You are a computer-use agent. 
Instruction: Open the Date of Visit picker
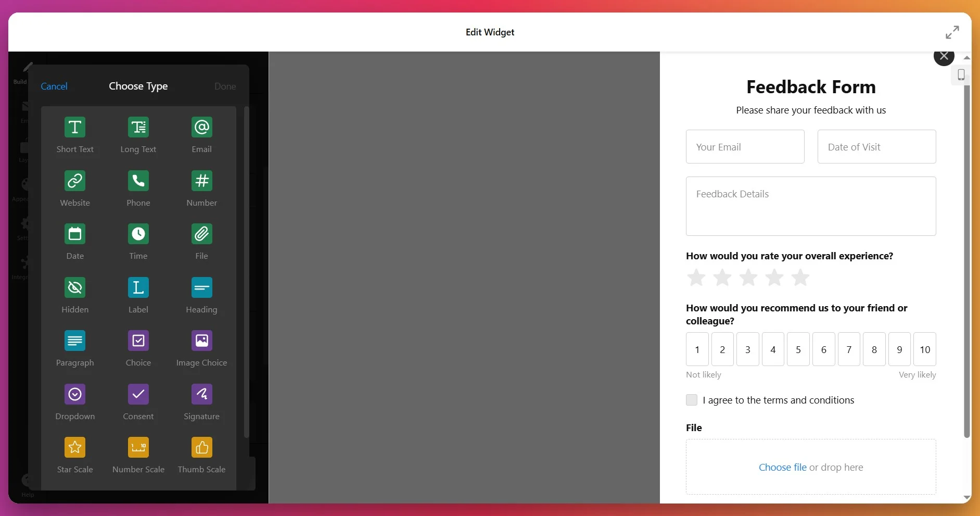[876, 146]
